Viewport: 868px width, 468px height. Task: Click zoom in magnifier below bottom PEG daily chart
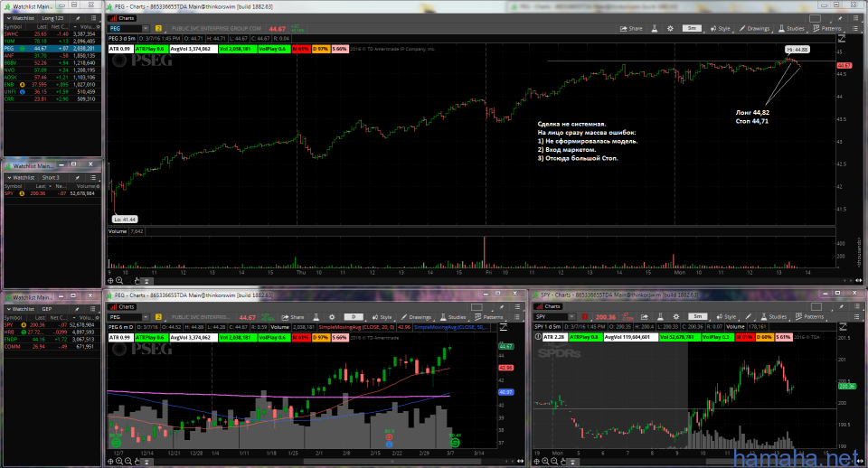(x=119, y=461)
